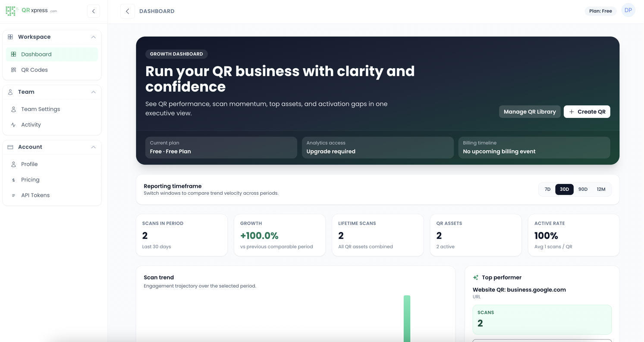Open the Activity page

coord(52,125)
